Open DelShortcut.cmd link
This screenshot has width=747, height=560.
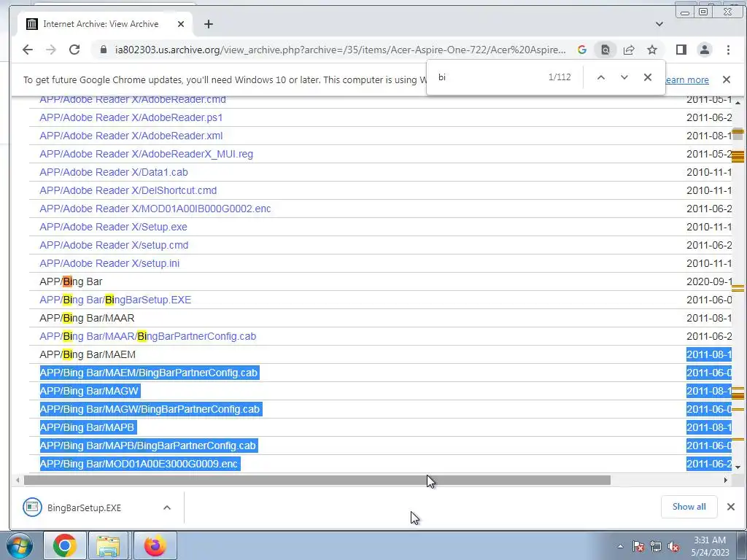click(128, 190)
